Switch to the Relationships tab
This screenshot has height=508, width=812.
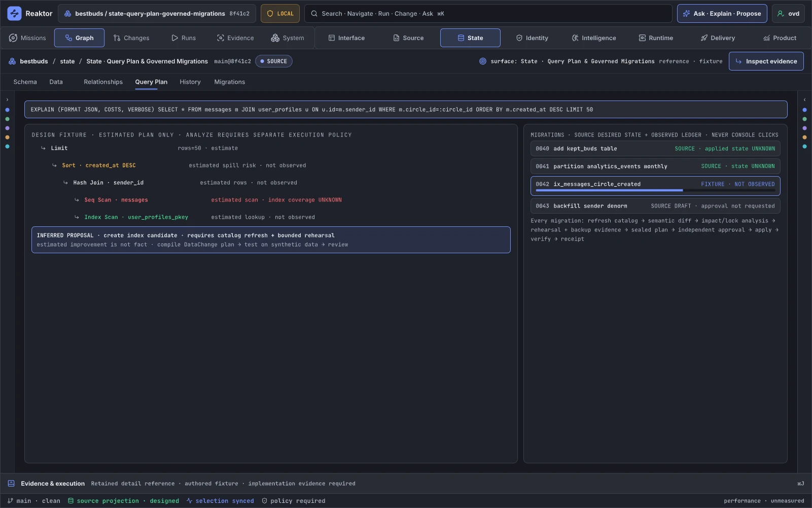point(103,82)
